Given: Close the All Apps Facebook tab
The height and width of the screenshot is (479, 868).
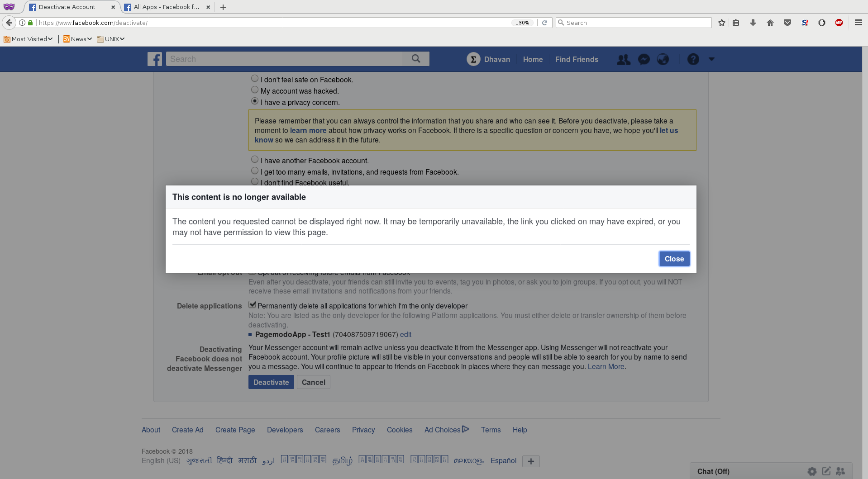Looking at the screenshot, I should (208, 7).
